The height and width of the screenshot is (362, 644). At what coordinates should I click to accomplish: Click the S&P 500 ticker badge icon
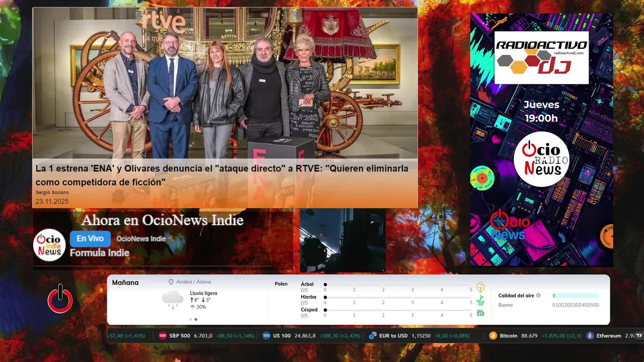click(163, 336)
